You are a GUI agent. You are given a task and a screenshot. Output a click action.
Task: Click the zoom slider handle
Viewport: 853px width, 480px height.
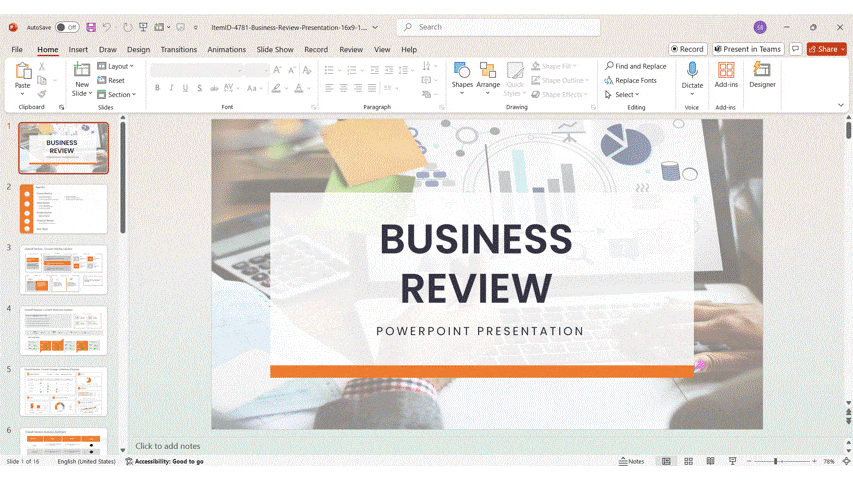tap(776, 461)
